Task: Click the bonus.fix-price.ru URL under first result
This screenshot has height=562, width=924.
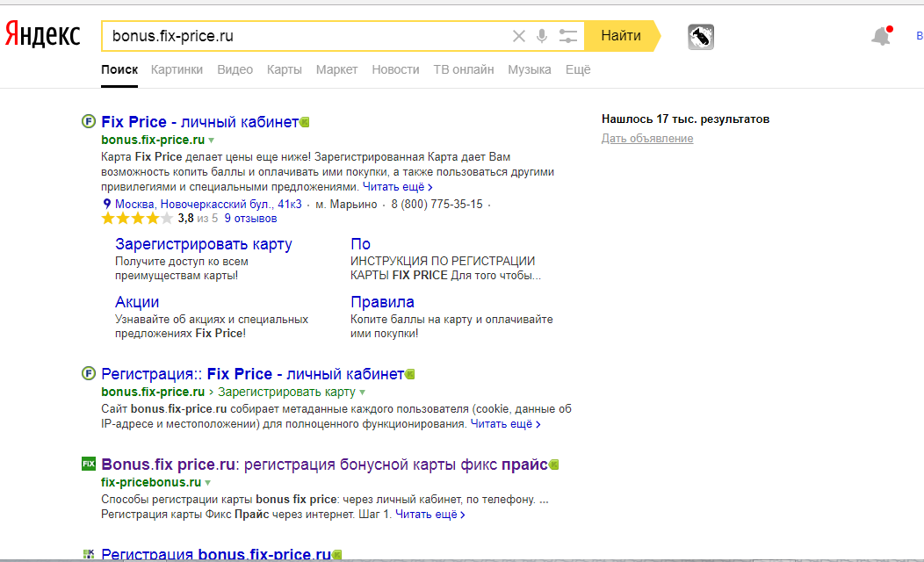Action: tap(153, 140)
